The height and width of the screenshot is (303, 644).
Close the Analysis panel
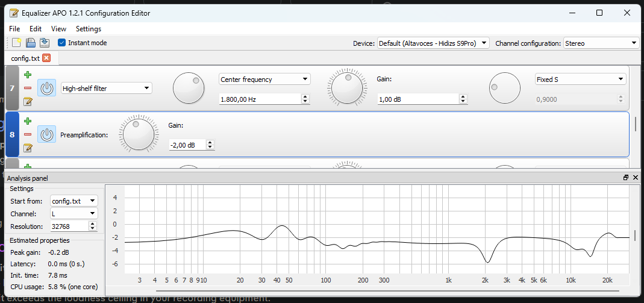(636, 178)
